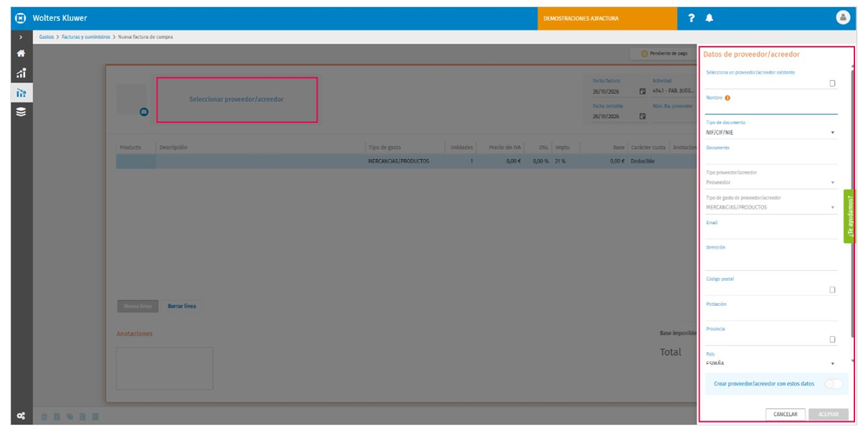This screenshot has width=868, height=437.
Task: Go to Facturas y suministros breadcrumb
Action: 86,37
